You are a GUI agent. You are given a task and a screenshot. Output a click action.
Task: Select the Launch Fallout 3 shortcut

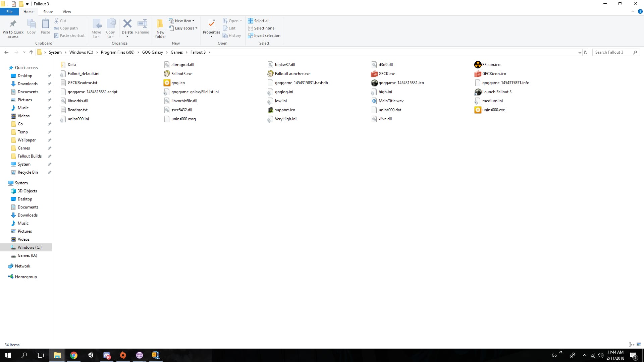(x=493, y=92)
